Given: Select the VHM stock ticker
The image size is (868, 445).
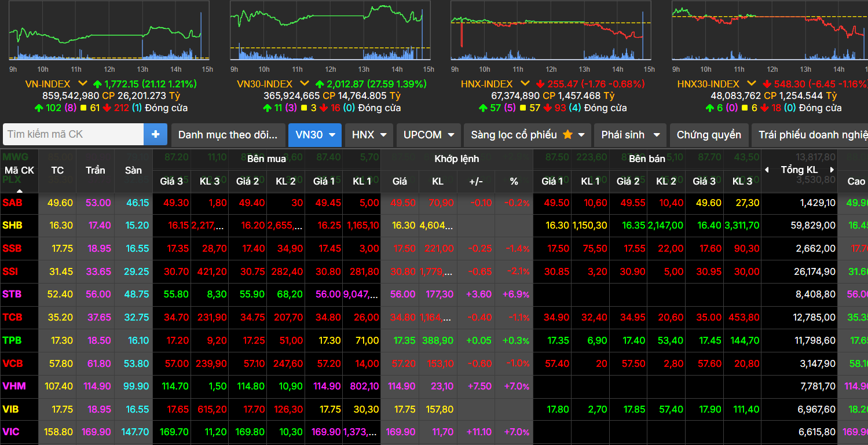Looking at the screenshot, I should [x=14, y=386].
